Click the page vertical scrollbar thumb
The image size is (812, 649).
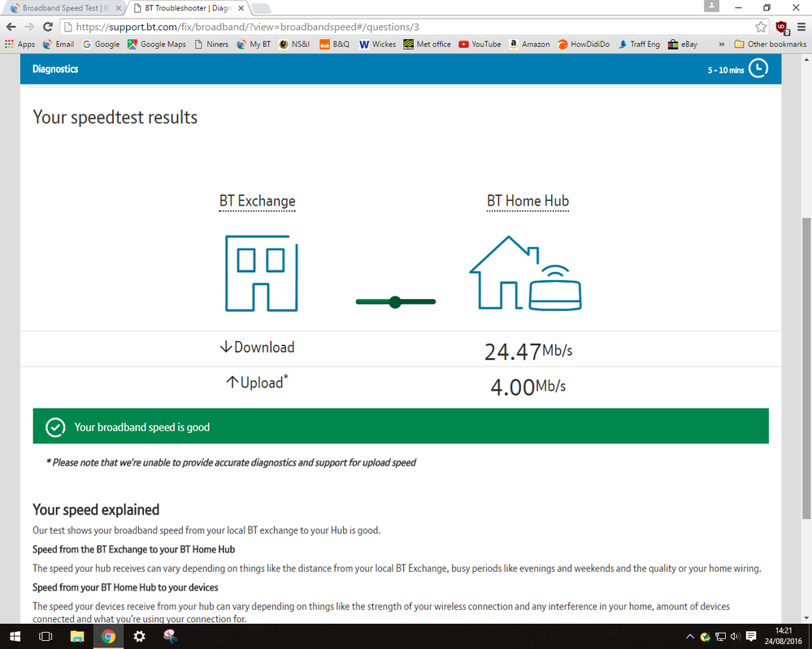(806, 367)
